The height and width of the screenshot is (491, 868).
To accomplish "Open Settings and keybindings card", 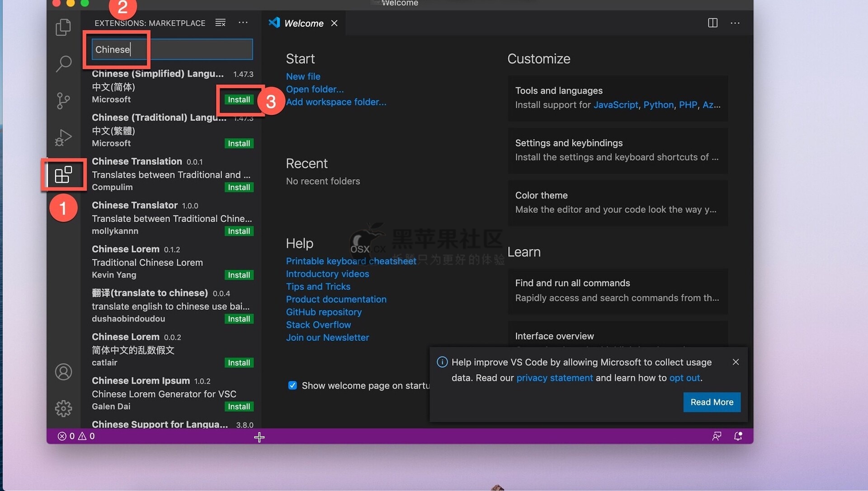I will click(x=618, y=150).
